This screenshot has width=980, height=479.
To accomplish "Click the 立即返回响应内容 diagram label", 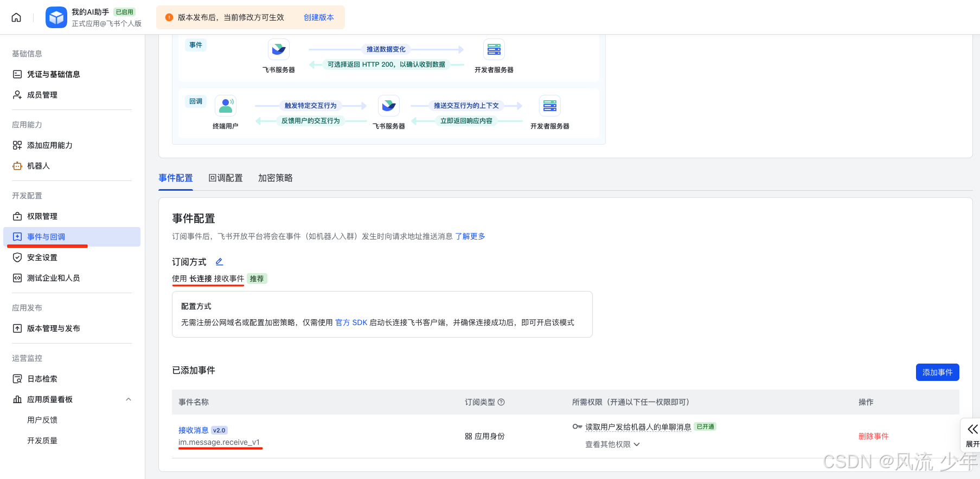I will point(466,121).
